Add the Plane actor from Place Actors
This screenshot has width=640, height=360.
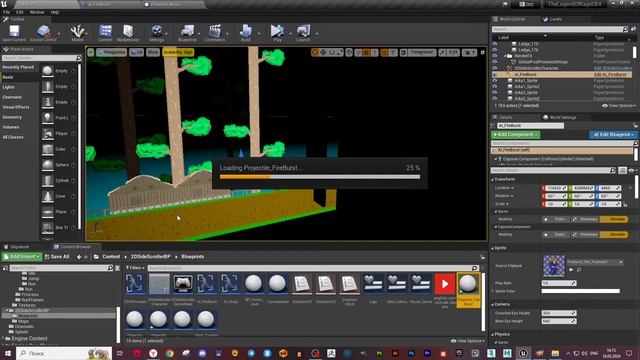click(x=59, y=212)
